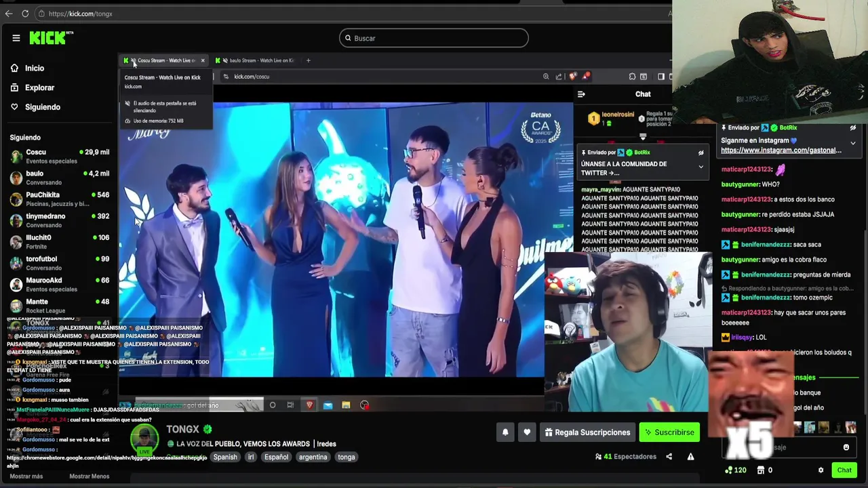Screen dimensions: 868x488
Task: Open a new tab in inner browser
Action: 308,60
